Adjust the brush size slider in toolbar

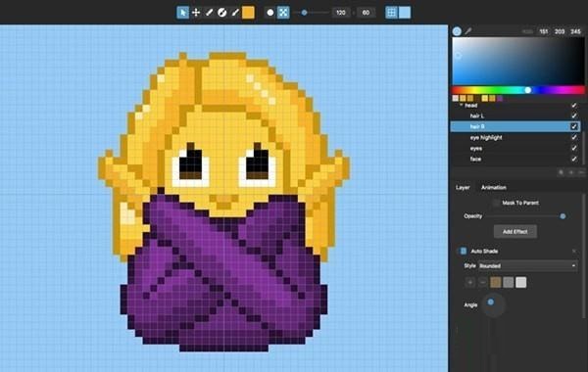point(312,13)
